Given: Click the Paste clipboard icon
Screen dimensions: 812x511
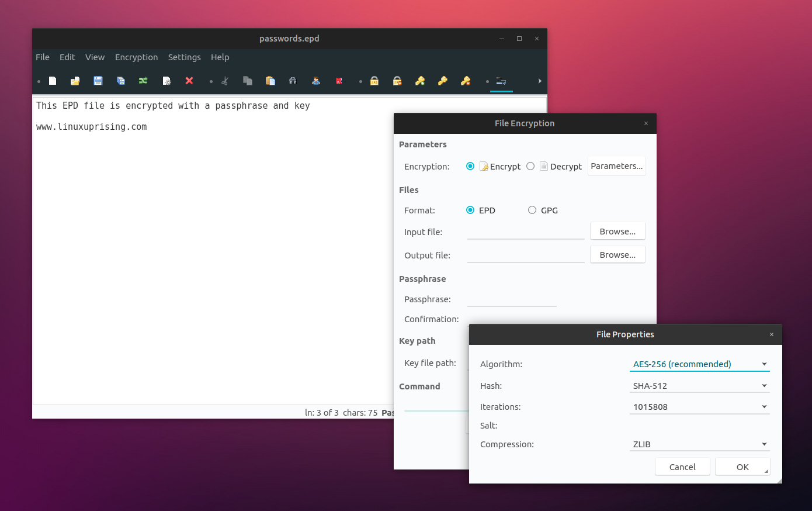Looking at the screenshot, I should click(x=270, y=81).
